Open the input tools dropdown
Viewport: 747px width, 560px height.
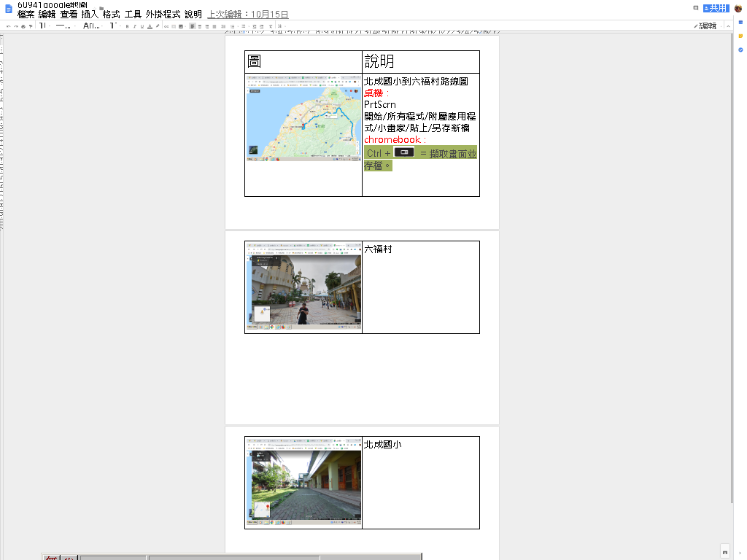pos(280,26)
